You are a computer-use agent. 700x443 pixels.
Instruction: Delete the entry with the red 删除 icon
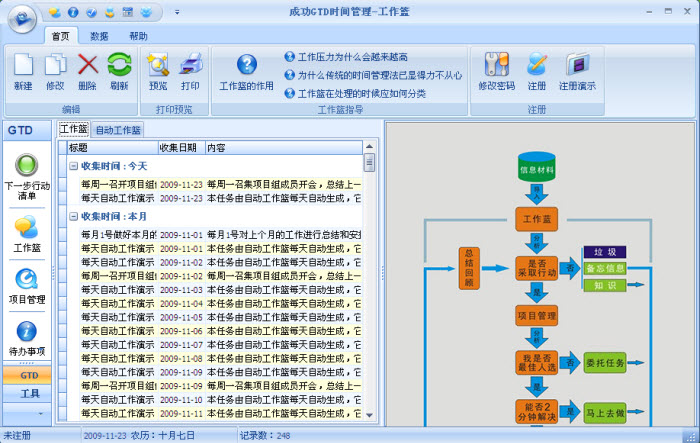tap(88, 71)
